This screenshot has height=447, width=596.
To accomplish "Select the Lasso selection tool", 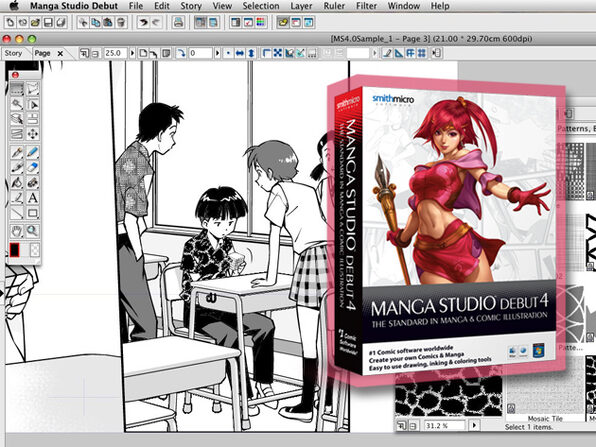I will click(x=33, y=89).
